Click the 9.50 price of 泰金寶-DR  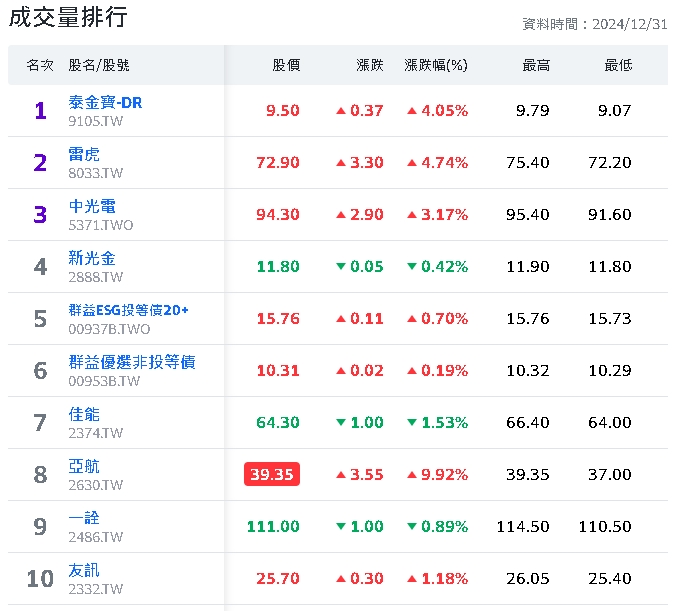click(x=283, y=111)
